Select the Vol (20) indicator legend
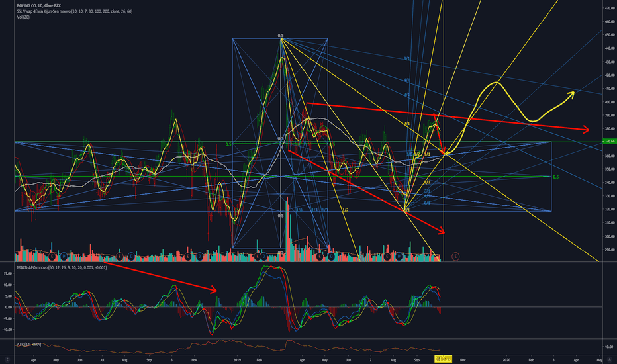 coord(23,17)
